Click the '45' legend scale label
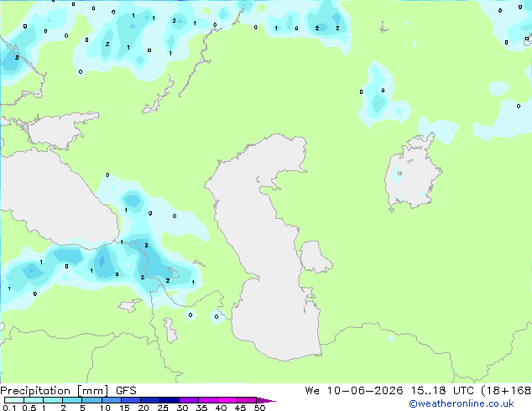Image resolution: width=532 pixels, height=411 pixels. pyautogui.click(x=240, y=408)
